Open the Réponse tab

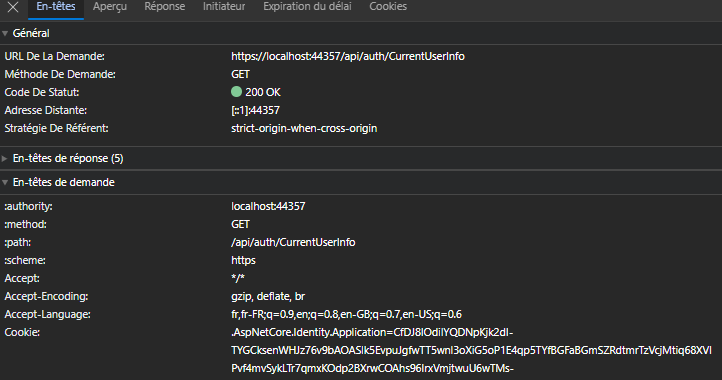pos(164,6)
